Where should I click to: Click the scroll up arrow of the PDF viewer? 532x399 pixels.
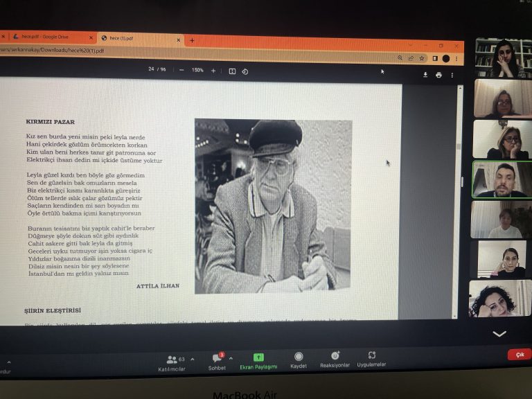coord(461,88)
